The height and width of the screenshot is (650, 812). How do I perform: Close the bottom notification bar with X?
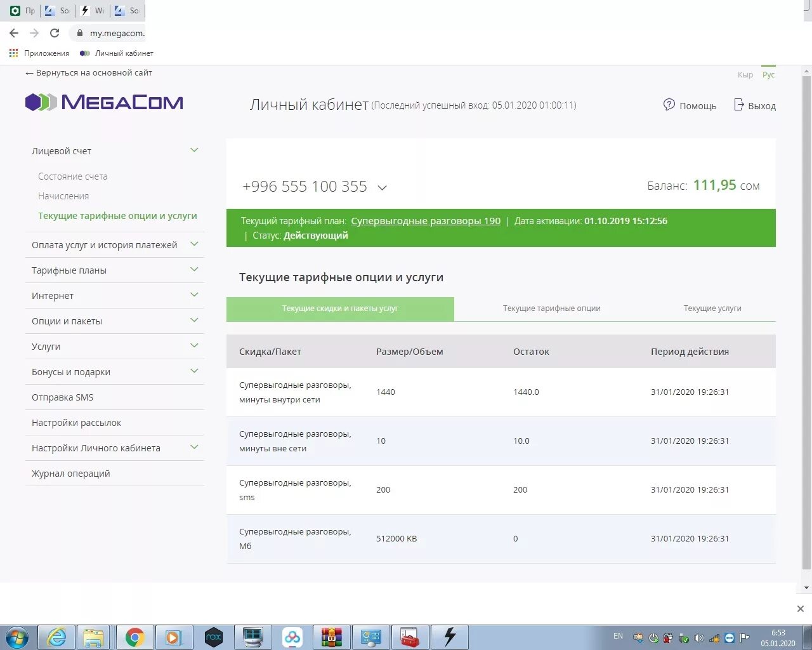click(801, 609)
